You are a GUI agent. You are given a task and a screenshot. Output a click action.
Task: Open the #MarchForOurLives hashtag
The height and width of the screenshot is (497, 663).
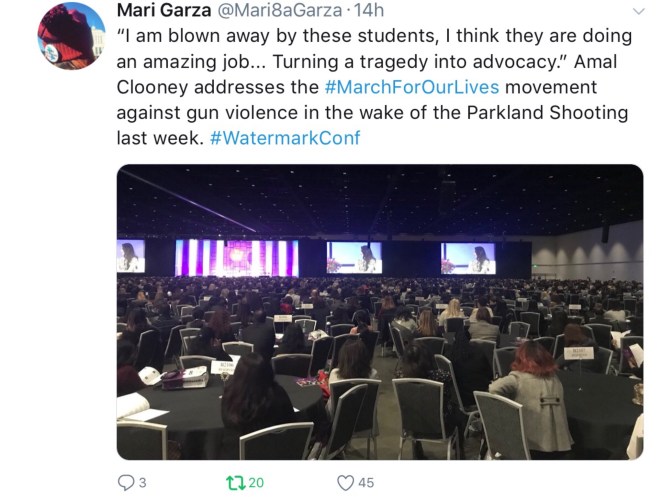[412, 87]
